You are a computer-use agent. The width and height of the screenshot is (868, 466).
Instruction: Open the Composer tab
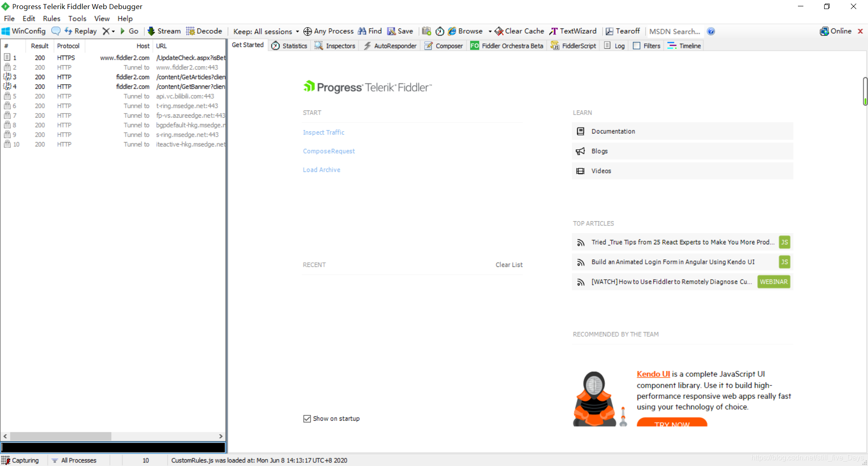443,46
